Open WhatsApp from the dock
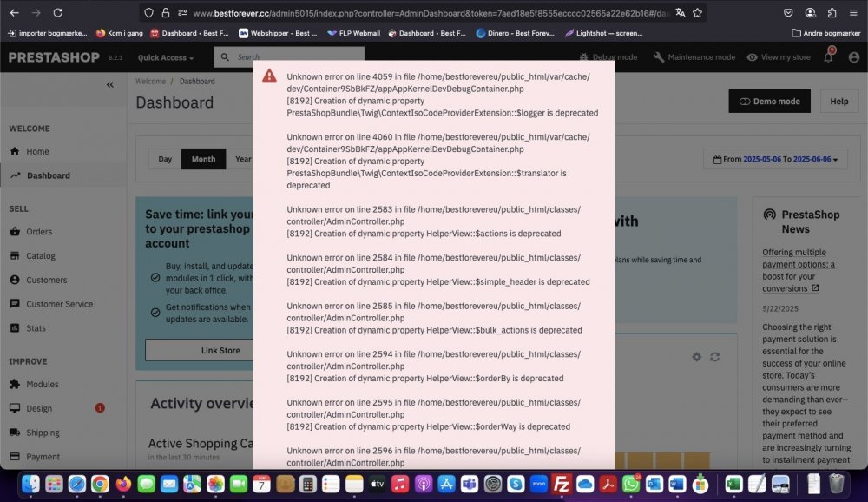 pos(630,484)
